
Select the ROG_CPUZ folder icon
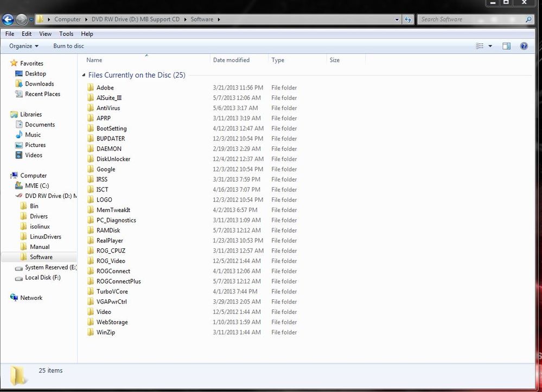(x=90, y=250)
